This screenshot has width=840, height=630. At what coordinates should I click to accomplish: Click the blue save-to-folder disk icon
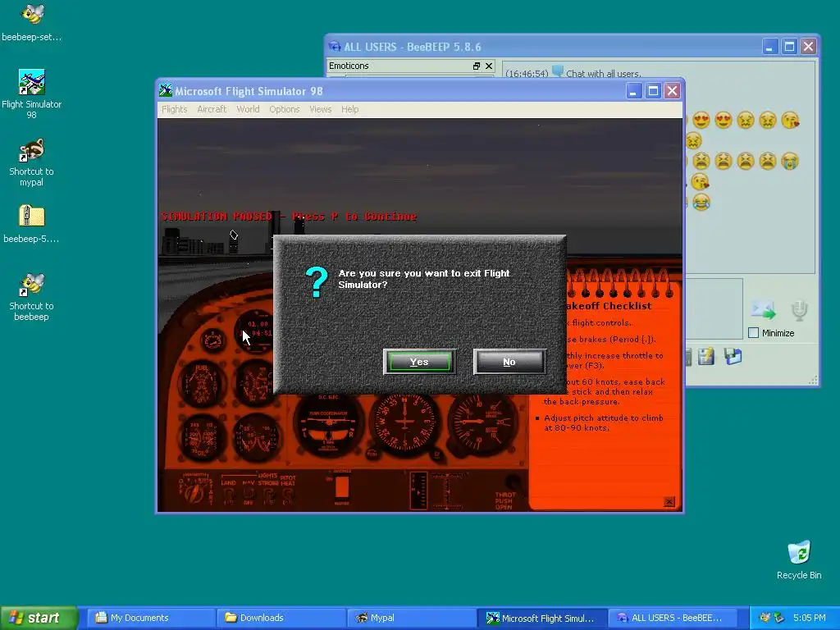[733, 356]
